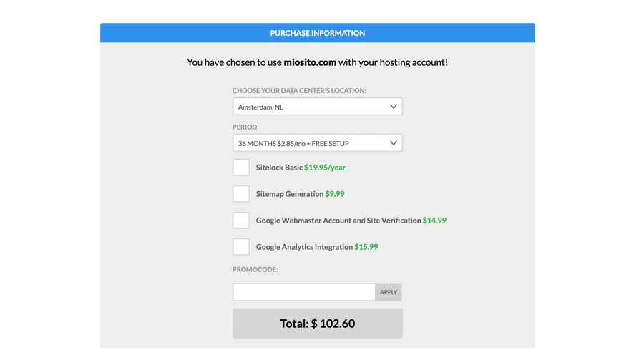The width and height of the screenshot is (644, 358).
Task: Focus the promocode input field
Action: [x=304, y=292]
